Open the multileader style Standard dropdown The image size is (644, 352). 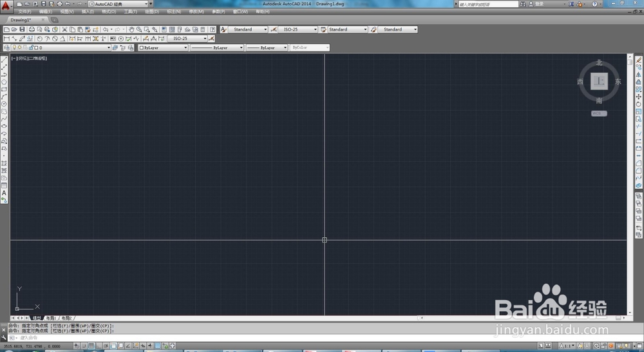click(x=397, y=30)
